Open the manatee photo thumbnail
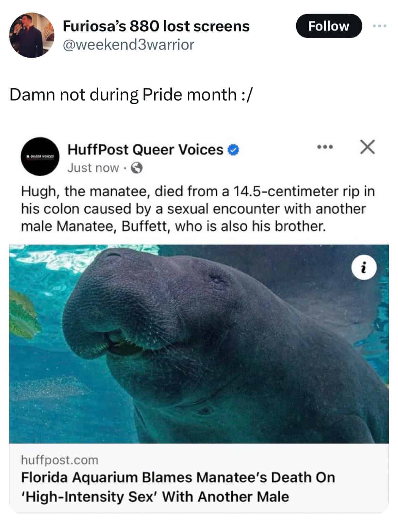Screen dimensions: 398x532 199,344
